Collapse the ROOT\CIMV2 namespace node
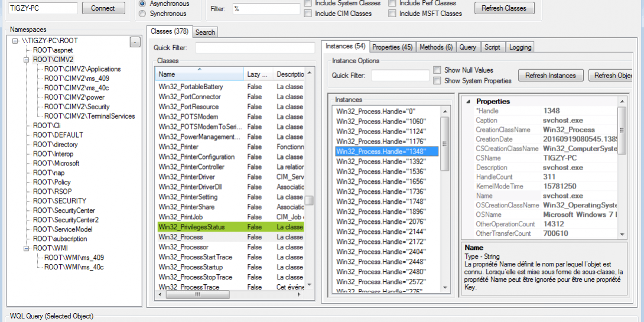The width and height of the screenshot is (644, 322). [x=27, y=60]
